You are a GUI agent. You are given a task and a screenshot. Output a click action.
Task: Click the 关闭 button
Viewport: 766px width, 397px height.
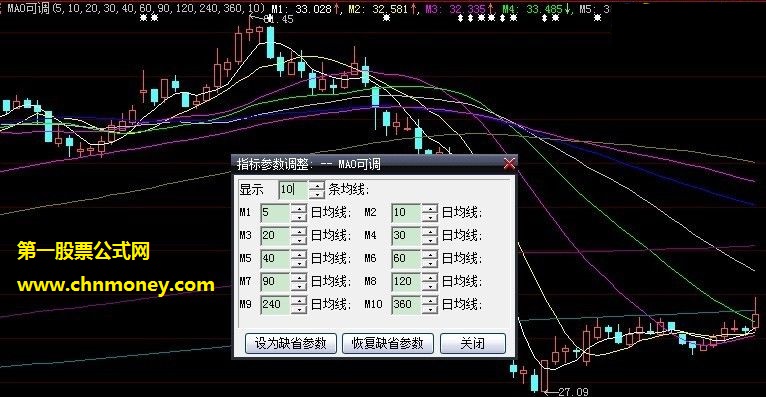click(473, 343)
